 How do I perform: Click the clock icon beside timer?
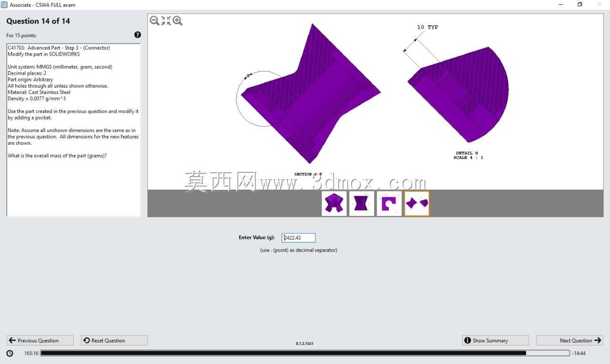click(10, 353)
